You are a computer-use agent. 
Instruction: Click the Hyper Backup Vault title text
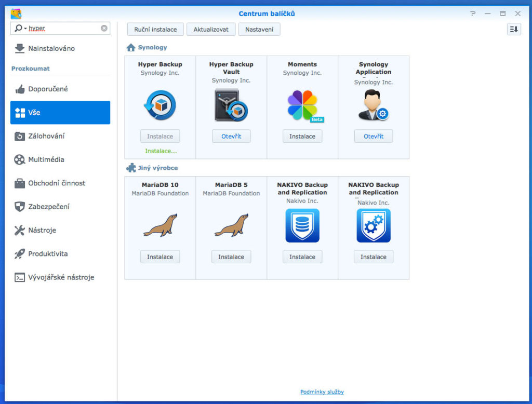point(231,68)
